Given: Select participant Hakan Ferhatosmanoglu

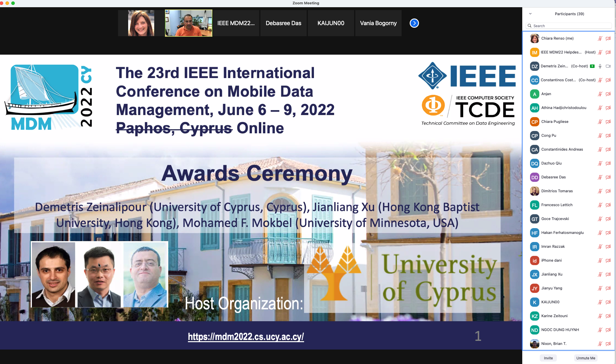Looking at the screenshot, I should click(569, 233).
